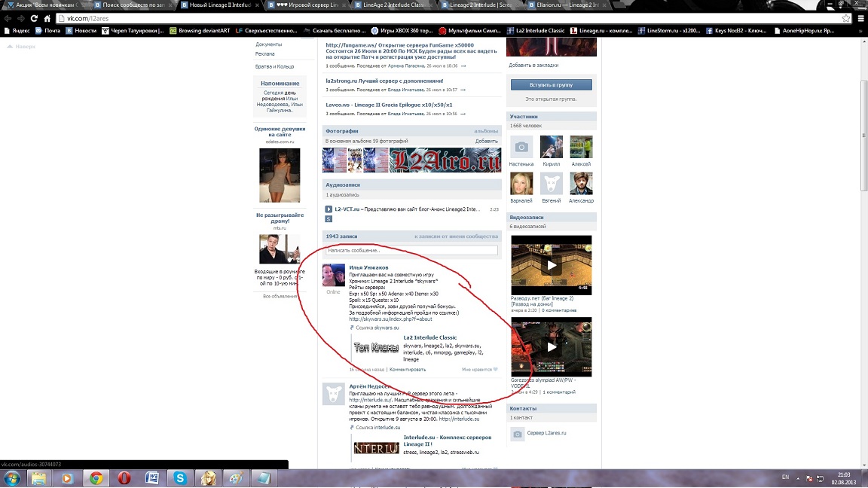Open member Кирилл avatar
868x488 pixels.
[552, 147]
